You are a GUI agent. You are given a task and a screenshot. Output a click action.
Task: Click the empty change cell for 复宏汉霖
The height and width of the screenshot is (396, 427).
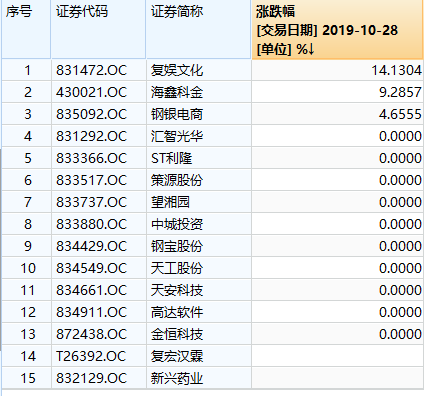tap(337, 356)
